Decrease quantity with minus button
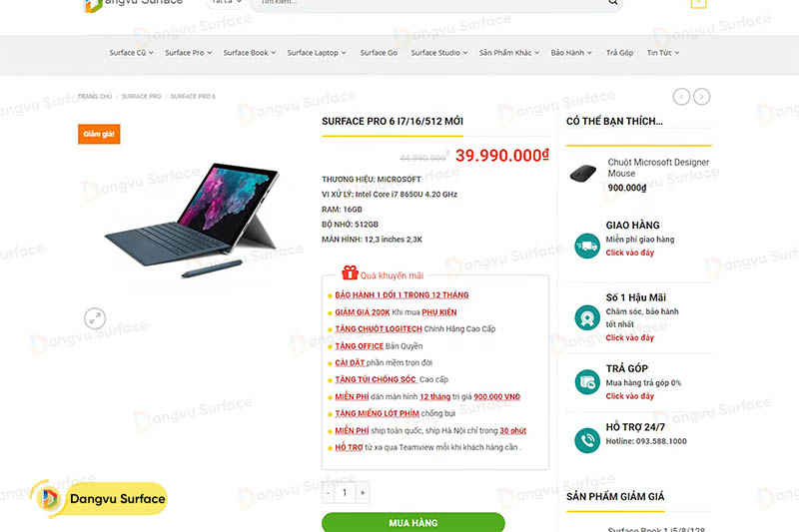This screenshot has width=799, height=532. [x=328, y=492]
